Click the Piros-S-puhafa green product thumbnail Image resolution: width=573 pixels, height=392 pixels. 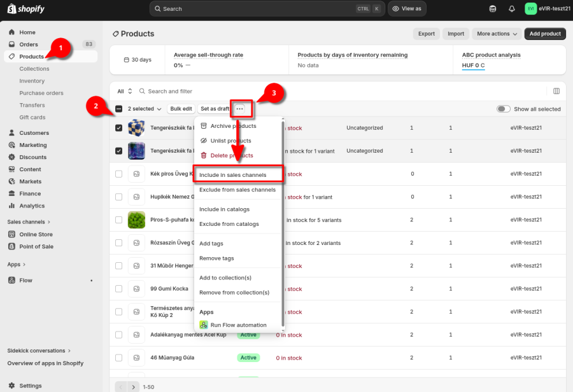(137, 220)
